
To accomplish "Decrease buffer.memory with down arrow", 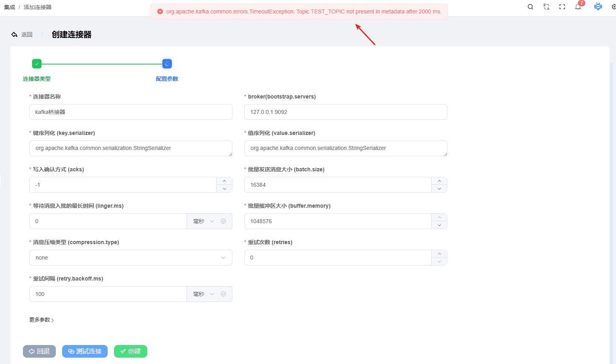I will [439, 225].
